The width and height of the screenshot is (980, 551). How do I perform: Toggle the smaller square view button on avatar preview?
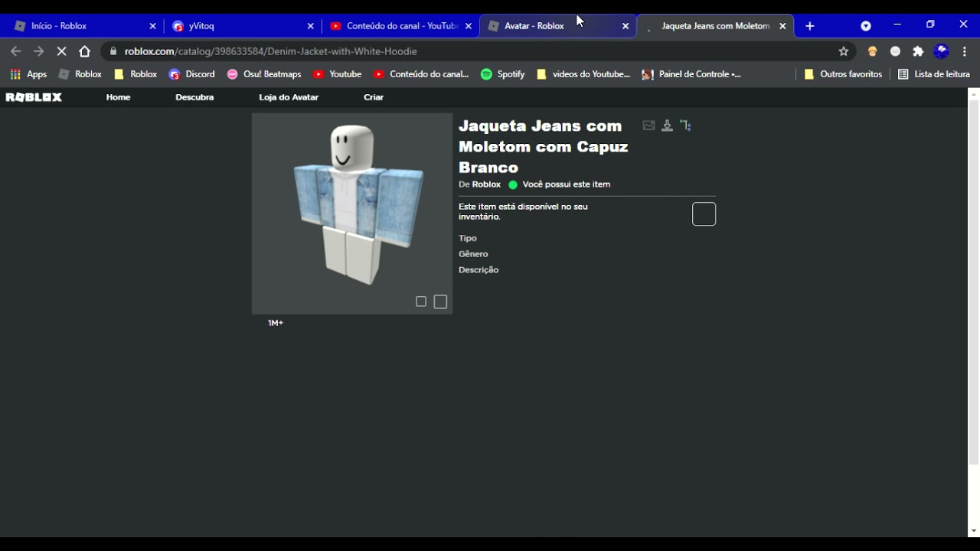[421, 302]
